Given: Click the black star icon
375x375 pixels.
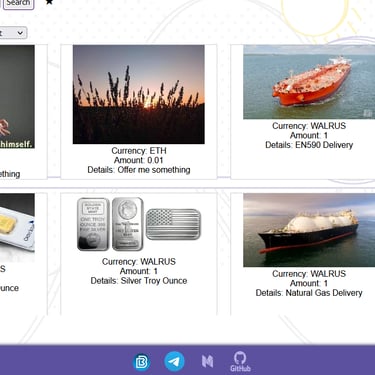Looking at the screenshot, I should [49, 2].
